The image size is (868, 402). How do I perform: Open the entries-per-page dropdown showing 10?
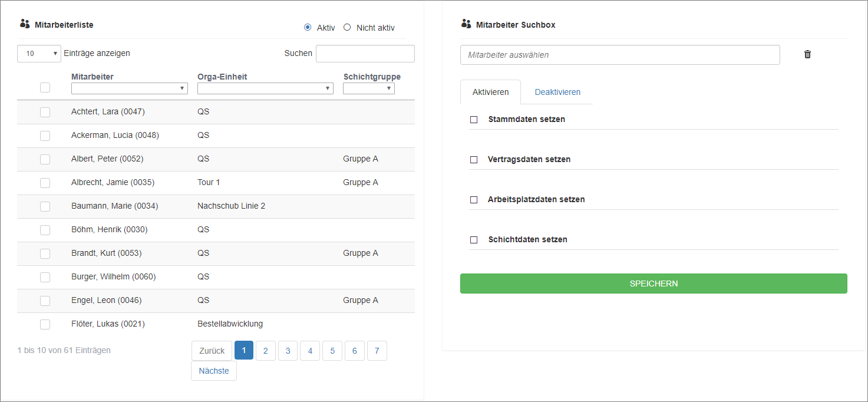(39, 54)
